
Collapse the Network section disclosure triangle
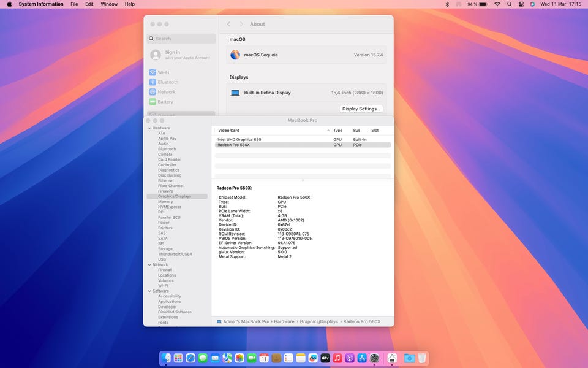[x=149, y=265]
